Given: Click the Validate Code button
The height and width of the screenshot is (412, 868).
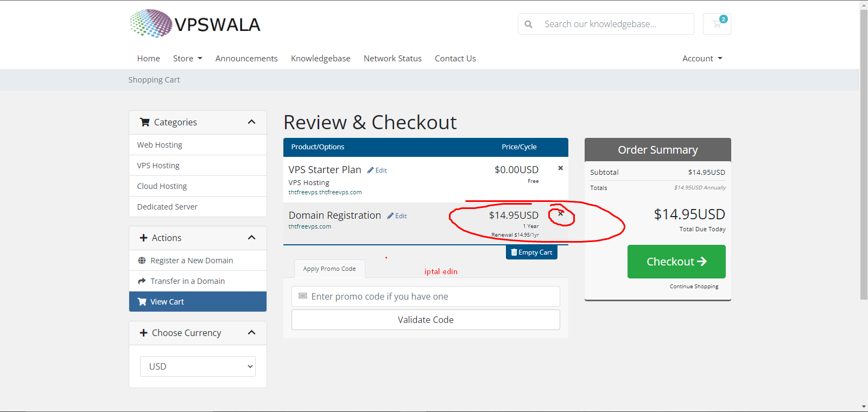Looking at the screenshot, I should [x=426, y=320].
